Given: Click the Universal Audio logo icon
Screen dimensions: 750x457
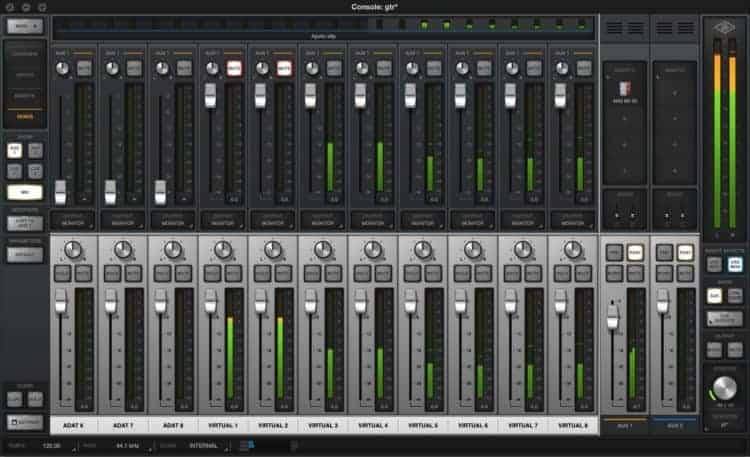Looking at the screenshot, I should [725, 31].
